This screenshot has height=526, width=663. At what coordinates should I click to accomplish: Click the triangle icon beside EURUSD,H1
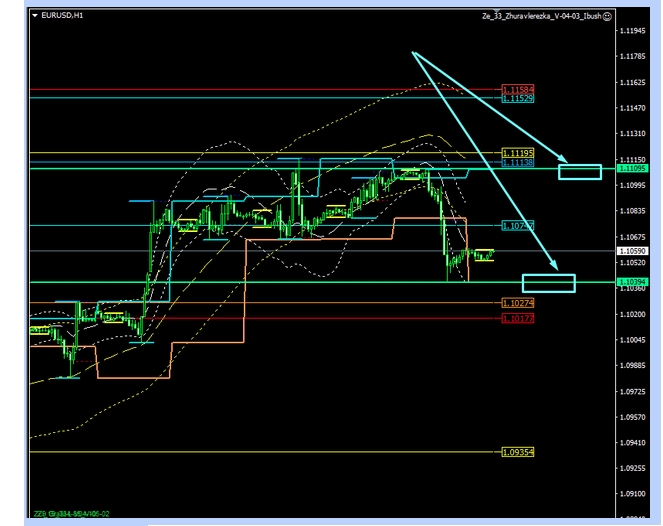33,17
